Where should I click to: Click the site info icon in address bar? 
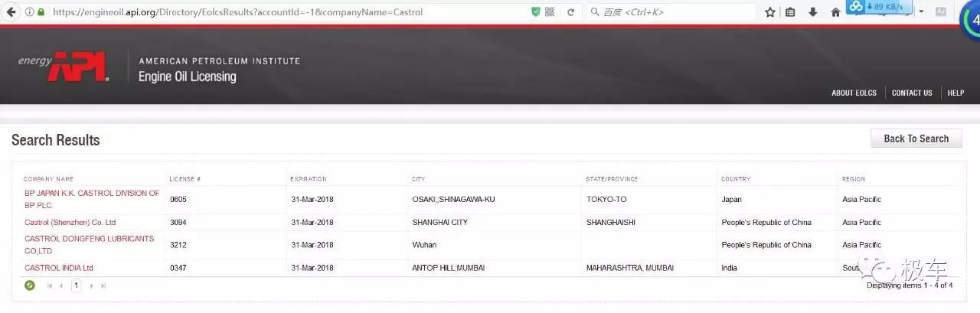[x=28, y=12]
